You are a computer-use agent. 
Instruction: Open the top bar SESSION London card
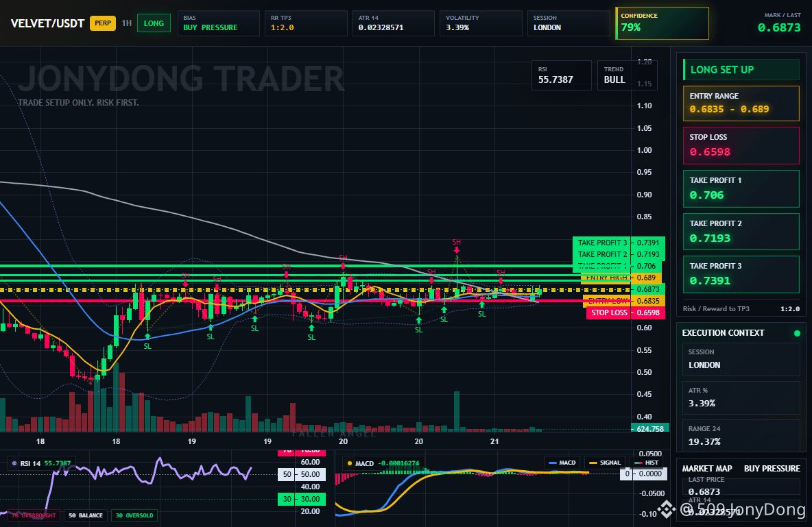click(569, 23)
